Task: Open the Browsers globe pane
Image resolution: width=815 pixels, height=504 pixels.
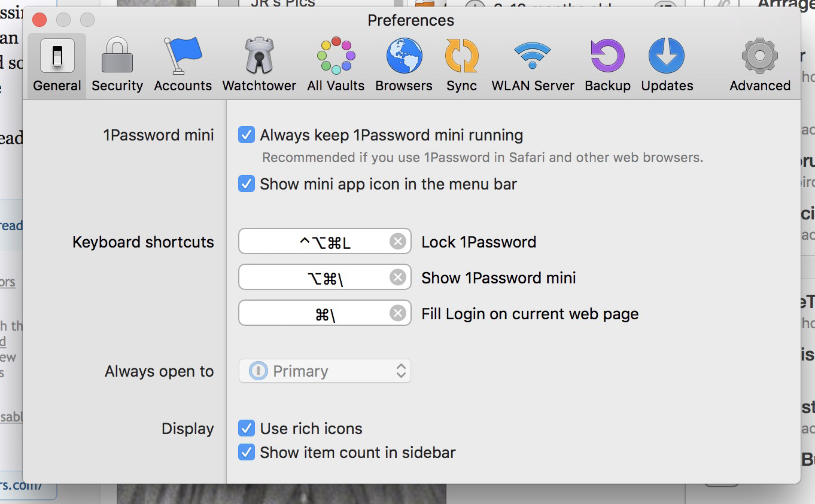Action: 404,66
